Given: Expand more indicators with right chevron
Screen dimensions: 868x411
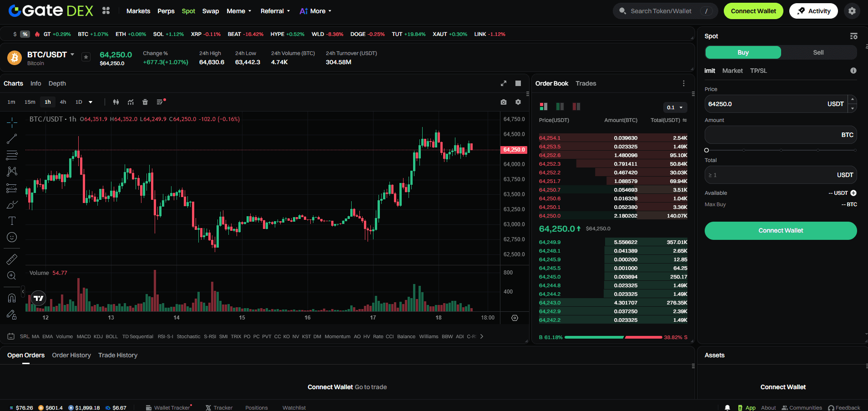Looking at the screenshot, I should [482, 336].
